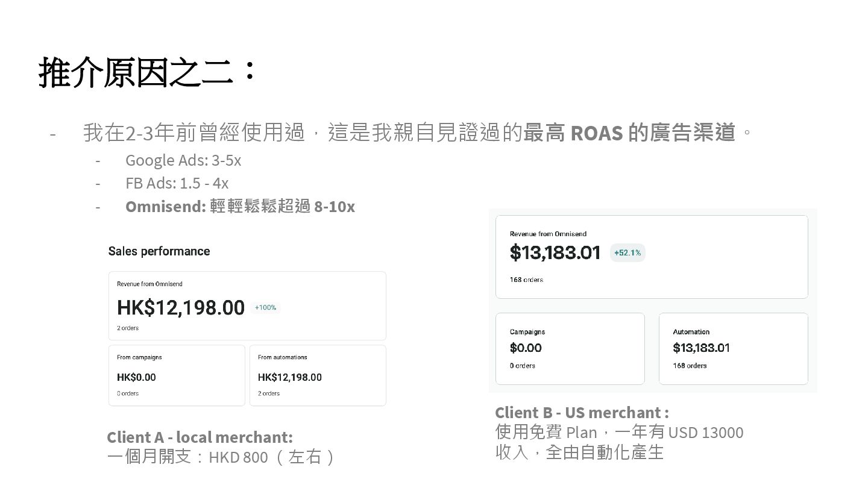This screenshot has width=868, height=488.
Task: Select the bold text 最高 ROAS 的廣告渠道
Action: (x=629, y=132)
